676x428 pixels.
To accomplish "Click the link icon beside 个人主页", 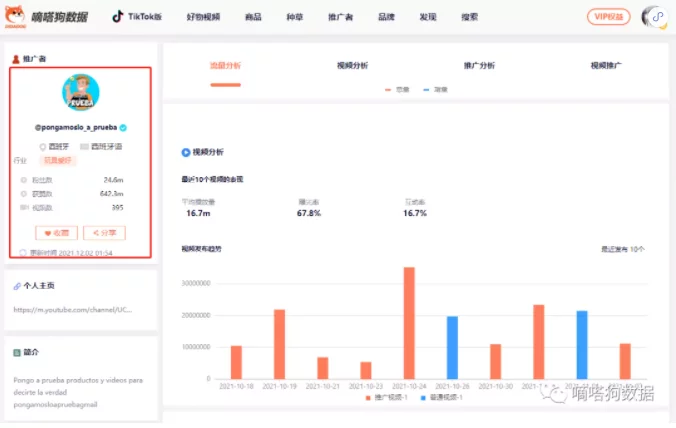I will (x=17, y=286).
